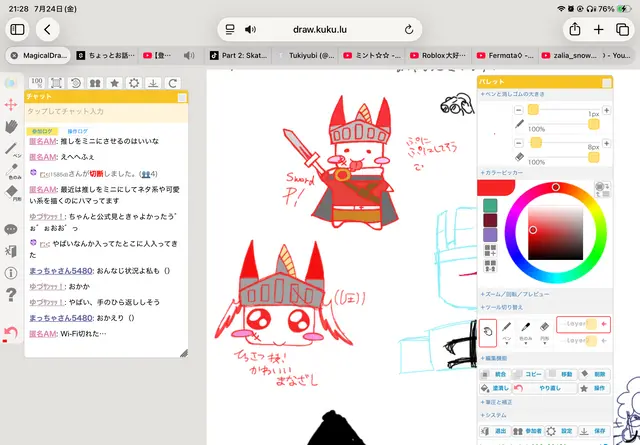Click the copy layer button
This screenshot has width=640, height=445.
click(x=528, y=374)
